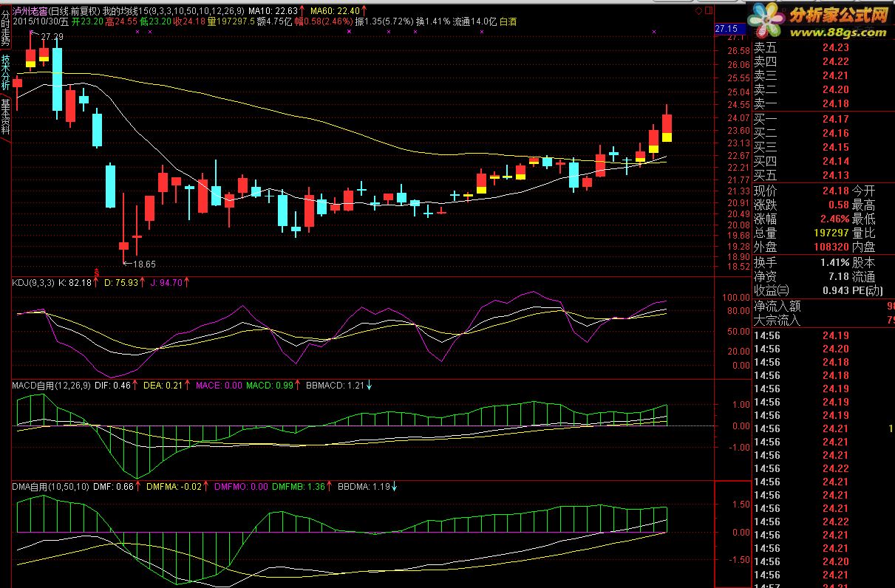Click the closing price 收24.18
Image resolution: width=895 pixels, height=588 pixels.
189,22
